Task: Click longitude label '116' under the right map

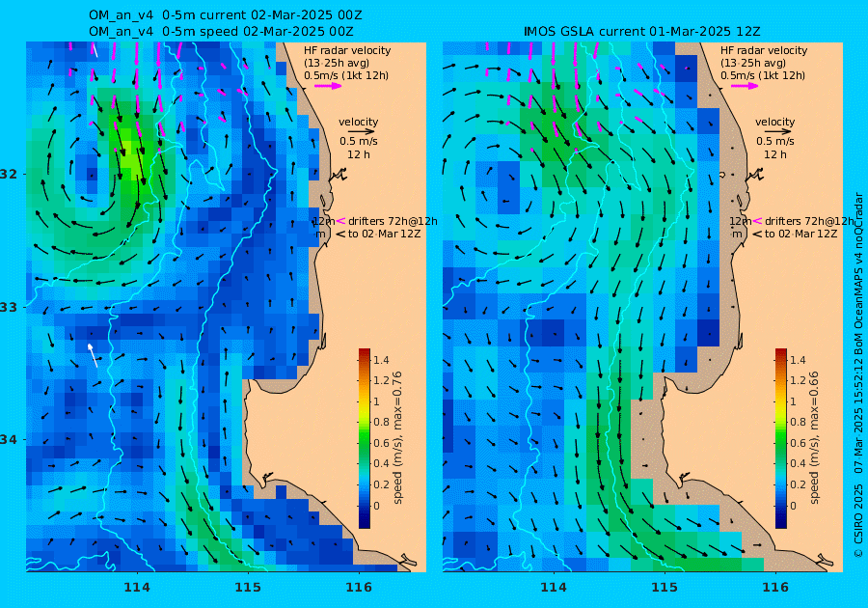Action: coord(775,587)
